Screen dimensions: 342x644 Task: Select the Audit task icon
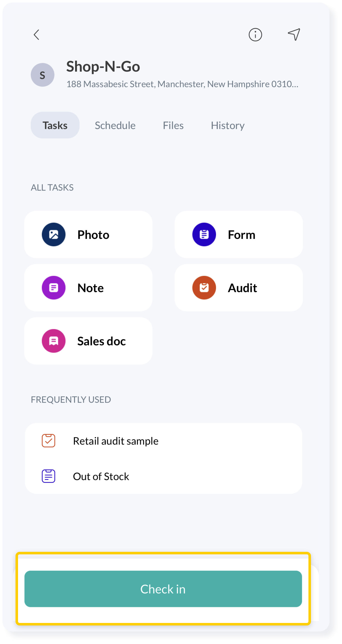click(204, 288)
